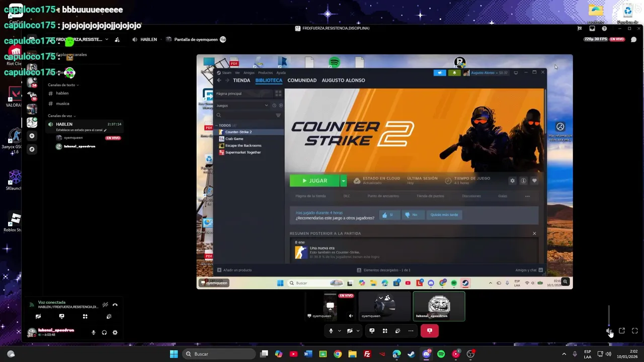Toggle microphone mute beside username
The image size is (644, 362).
point(93,332)
